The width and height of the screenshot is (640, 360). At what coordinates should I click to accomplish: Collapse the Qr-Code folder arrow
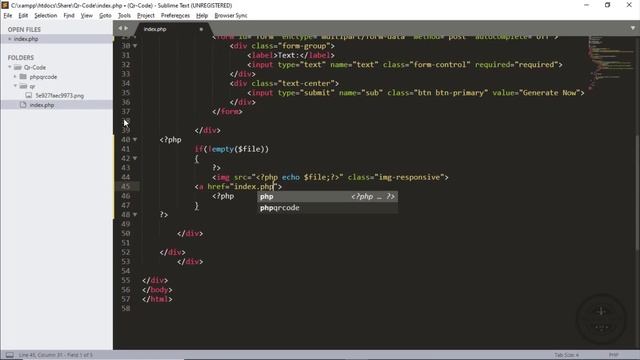[10, 67]
